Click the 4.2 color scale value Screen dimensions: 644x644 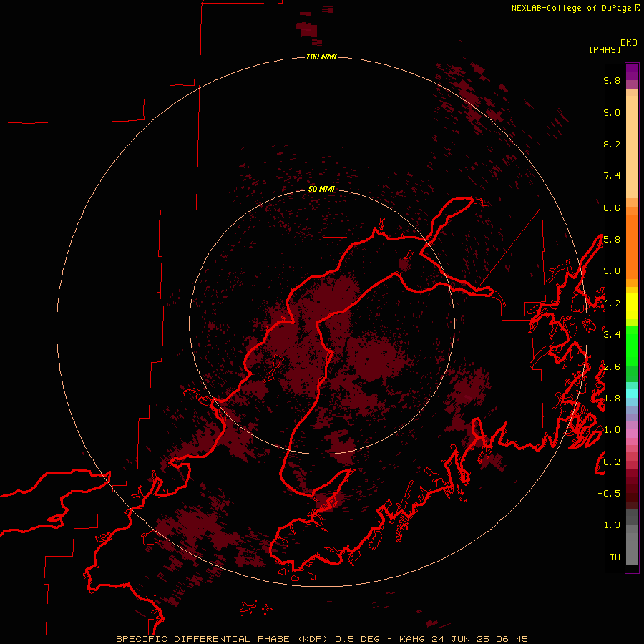[x=612, y=303]
